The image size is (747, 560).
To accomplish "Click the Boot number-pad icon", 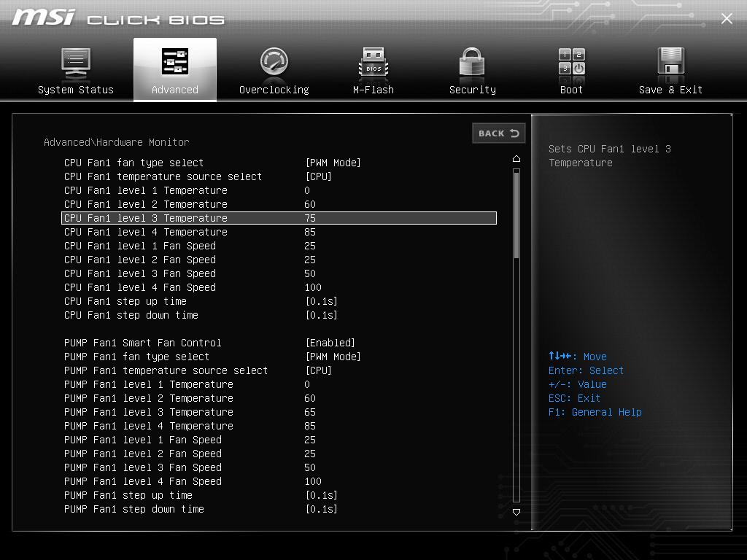I will click(x=571, y=61).
